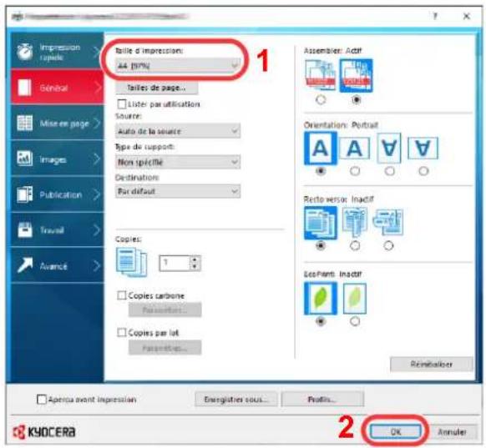486x448 pixels.
Task: Select the Recto verso inactive radio button
Action: [x=321, y=246]
